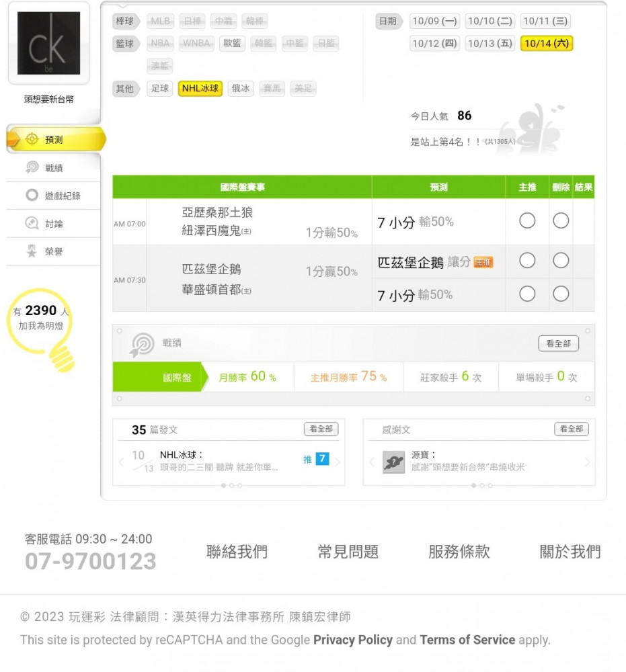Click the blue 推 7 badge

[x=317, y=459]
